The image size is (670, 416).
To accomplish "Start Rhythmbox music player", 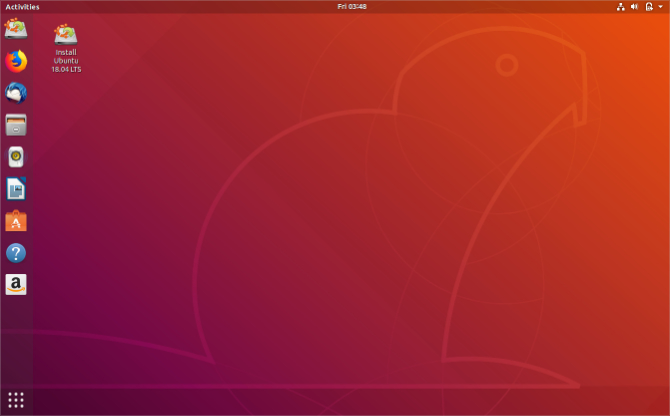I will click(x=16, y=157).
